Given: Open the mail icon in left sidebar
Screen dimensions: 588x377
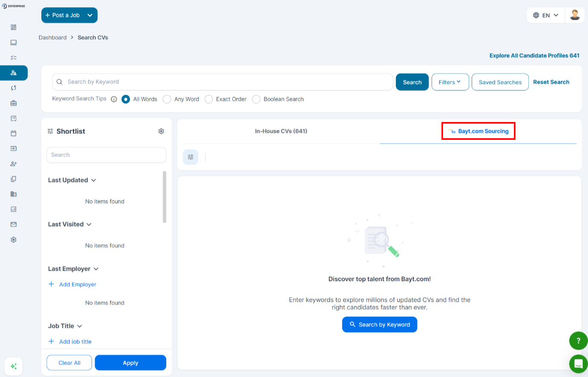Looking at the screenshot, I should [14, 224].
